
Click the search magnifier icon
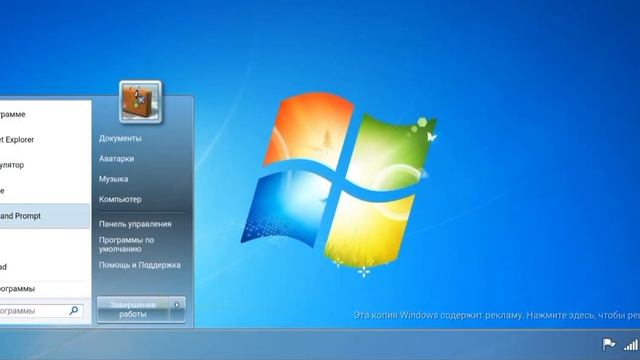click(74, 311)
